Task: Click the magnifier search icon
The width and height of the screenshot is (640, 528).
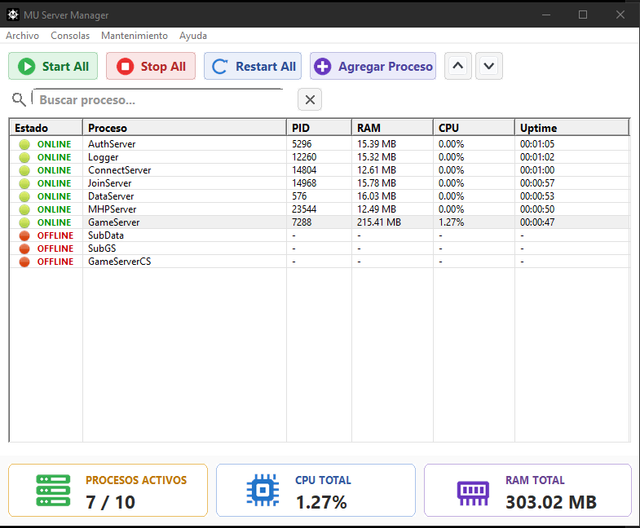Action: click(x=18, y=100)
